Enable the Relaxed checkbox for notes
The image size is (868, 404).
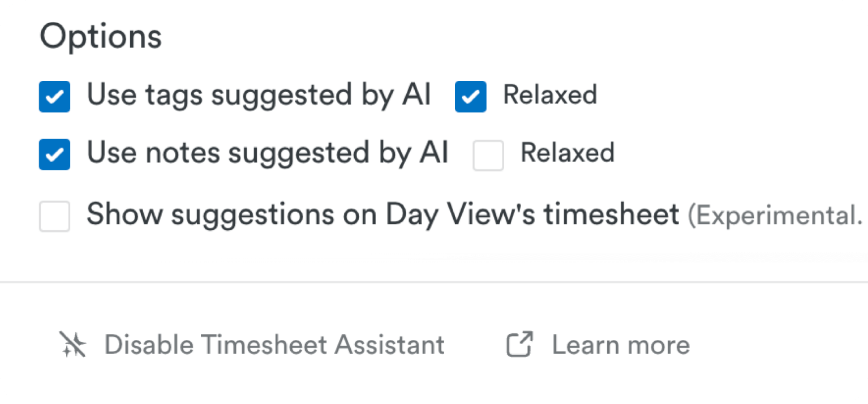[x=488, y=155]
